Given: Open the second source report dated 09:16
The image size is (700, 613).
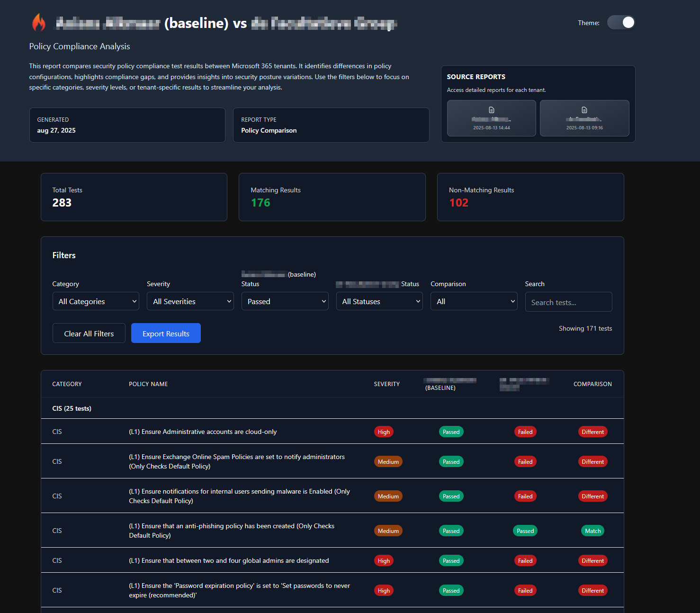Looking at the screenshot, I should click(x=584, y=118).
